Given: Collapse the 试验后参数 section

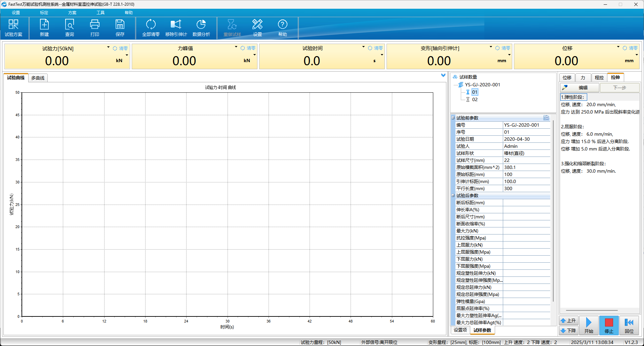Looking at the screenshot, I should (453, 196).
